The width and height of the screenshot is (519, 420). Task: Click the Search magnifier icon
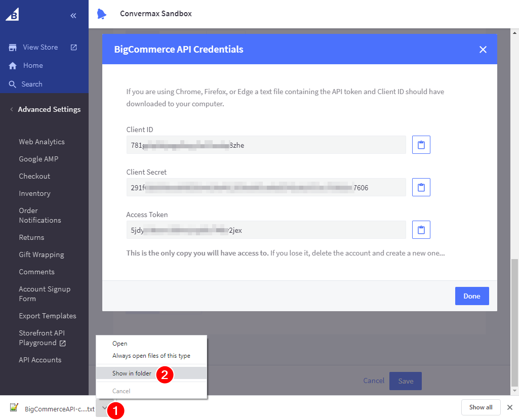(x=12, y=84)
